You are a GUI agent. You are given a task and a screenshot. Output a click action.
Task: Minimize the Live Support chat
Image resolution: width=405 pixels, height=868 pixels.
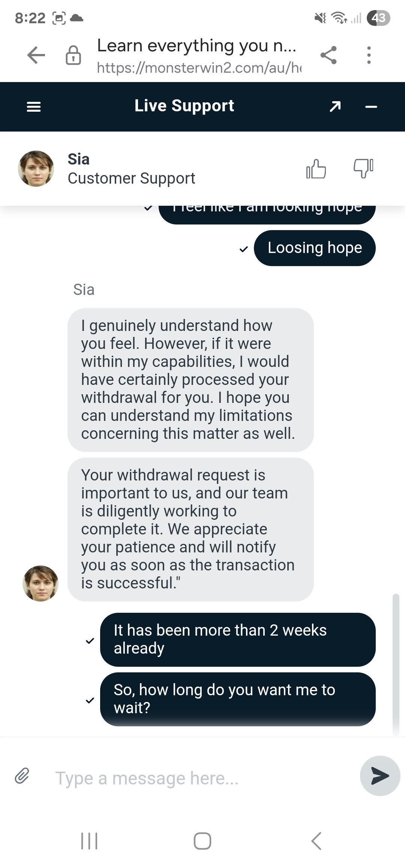(x=371, y=107)
